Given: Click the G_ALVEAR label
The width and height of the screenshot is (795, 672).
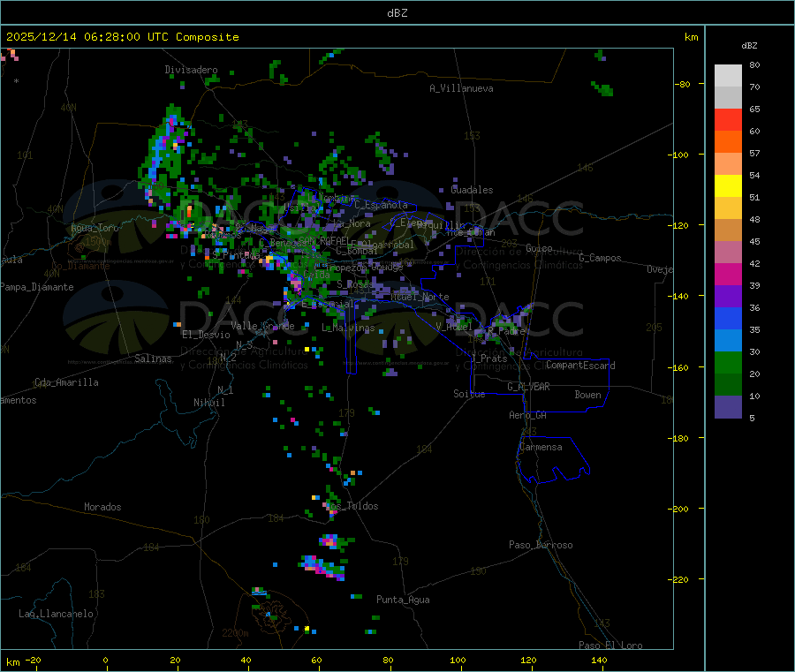Looking at the screenshot, I should 528,387.
